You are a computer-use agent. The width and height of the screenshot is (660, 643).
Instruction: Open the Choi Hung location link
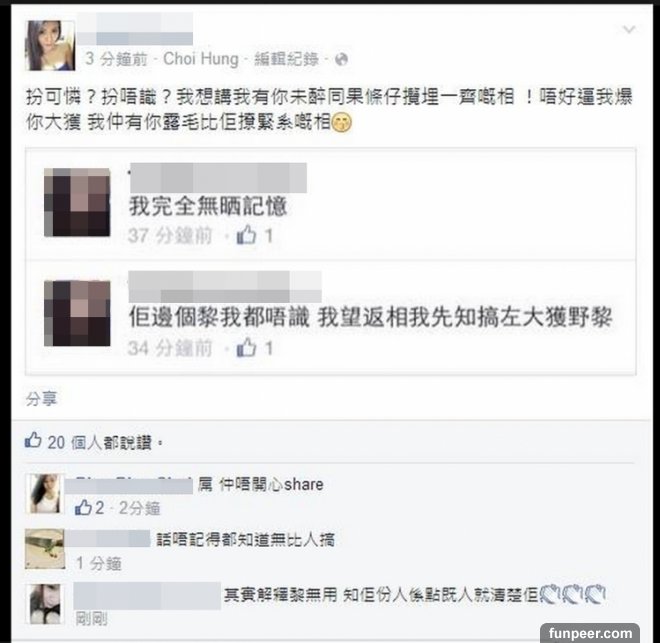(x=201, y=59)
